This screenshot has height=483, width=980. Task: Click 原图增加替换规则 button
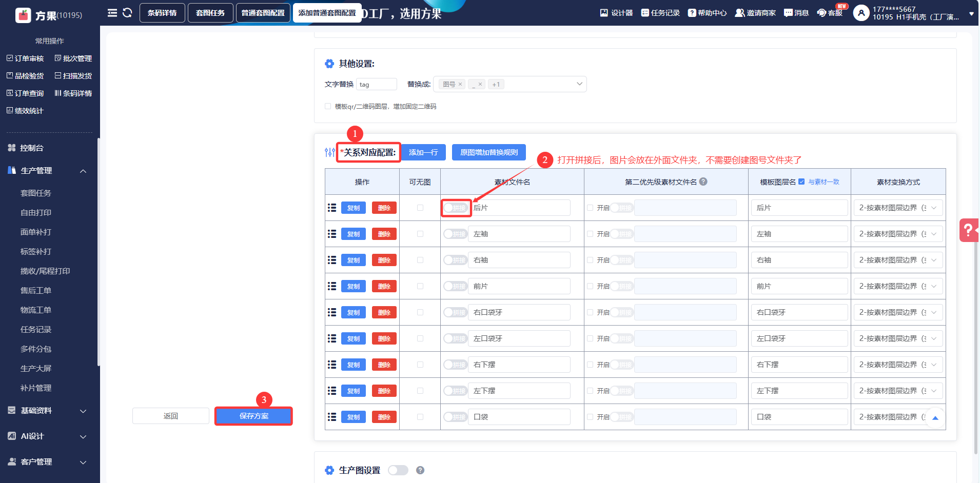489,152
